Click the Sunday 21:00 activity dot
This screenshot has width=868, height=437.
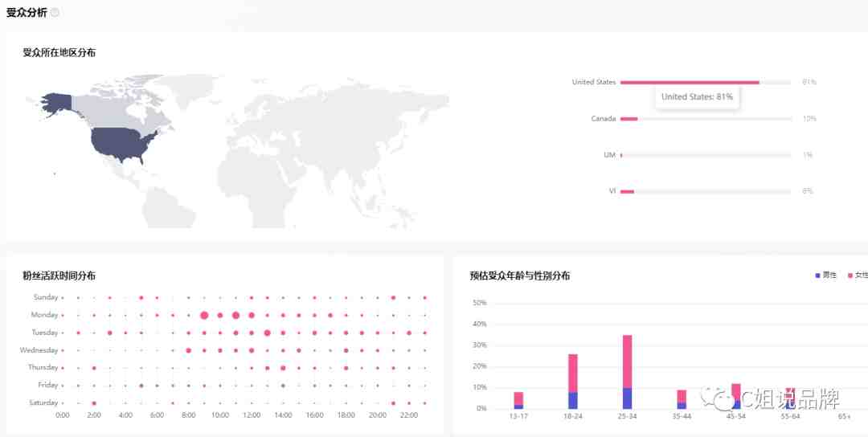click(x=394, y=297)
